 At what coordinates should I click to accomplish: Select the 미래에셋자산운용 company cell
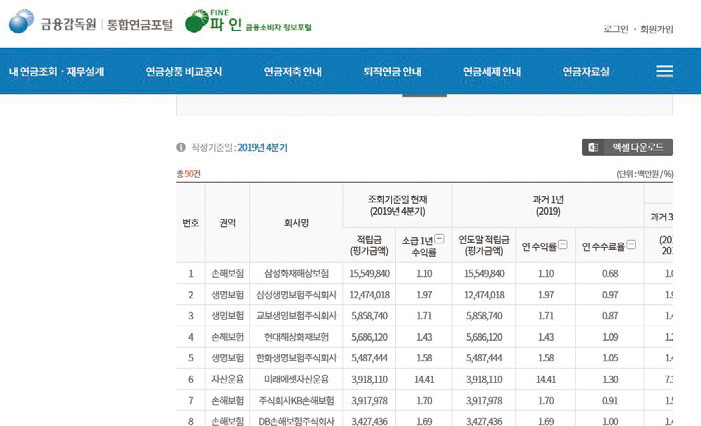coord(296,379)
